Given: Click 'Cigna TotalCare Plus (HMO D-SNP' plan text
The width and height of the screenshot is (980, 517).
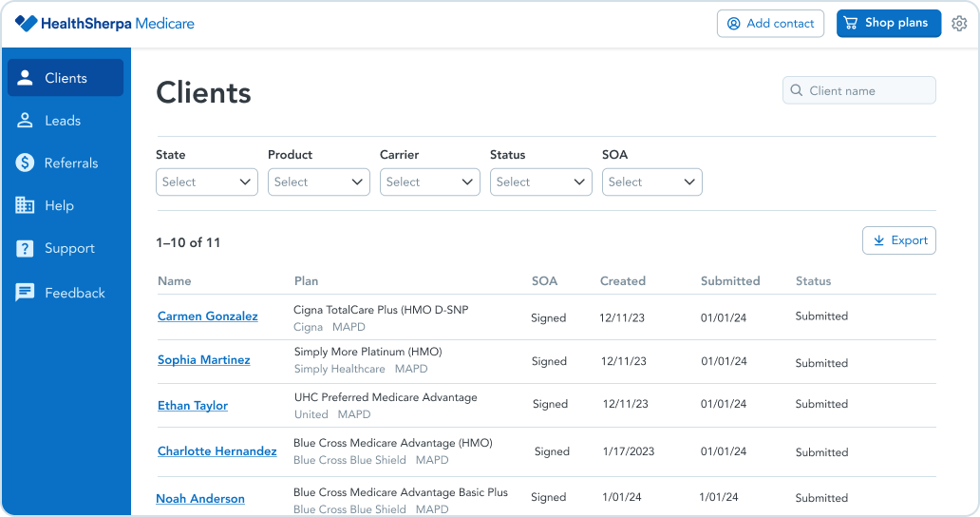Looking at the screenshot, I should 381,310.
